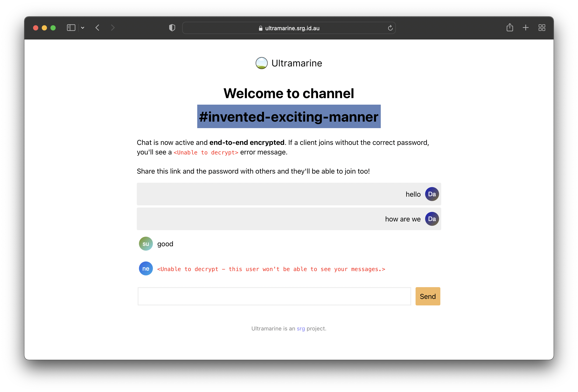
Task: Click the Ultramarine globe logo
Action: (261, 63)
